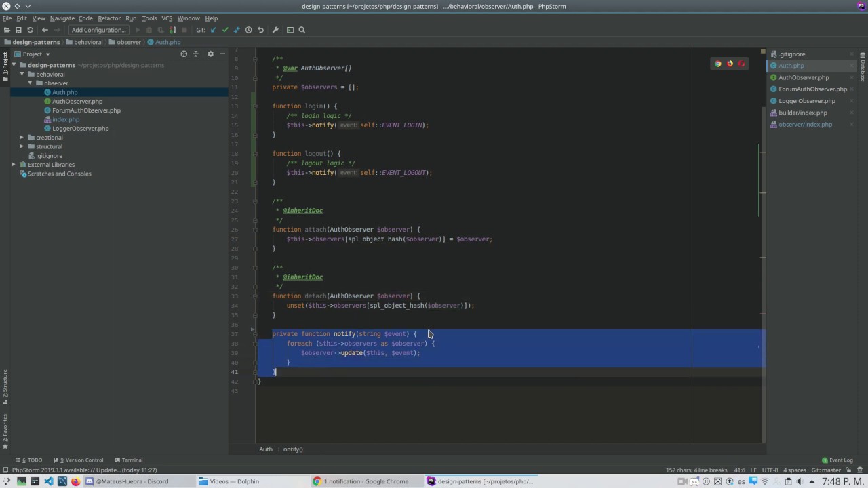The height and width of the screenshot is (488, 868).
Task: Open the VCS menu
Action: 167,18
